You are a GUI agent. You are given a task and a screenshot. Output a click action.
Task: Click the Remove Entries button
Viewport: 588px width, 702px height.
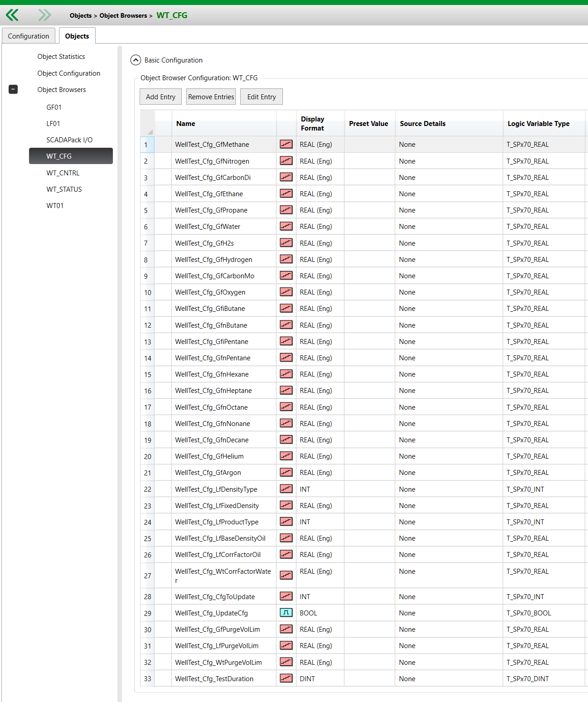(211, 97)
